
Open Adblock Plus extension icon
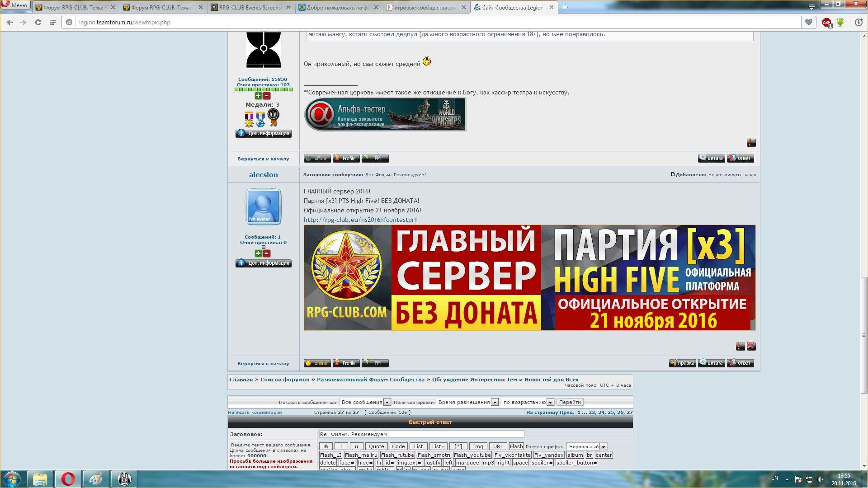[x=826, y=22]
